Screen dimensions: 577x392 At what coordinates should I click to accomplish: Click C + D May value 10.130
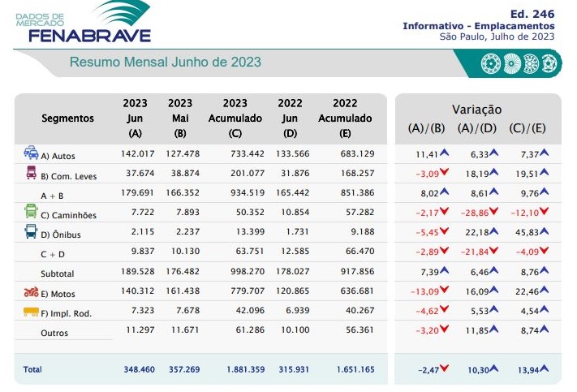(186, 252)
